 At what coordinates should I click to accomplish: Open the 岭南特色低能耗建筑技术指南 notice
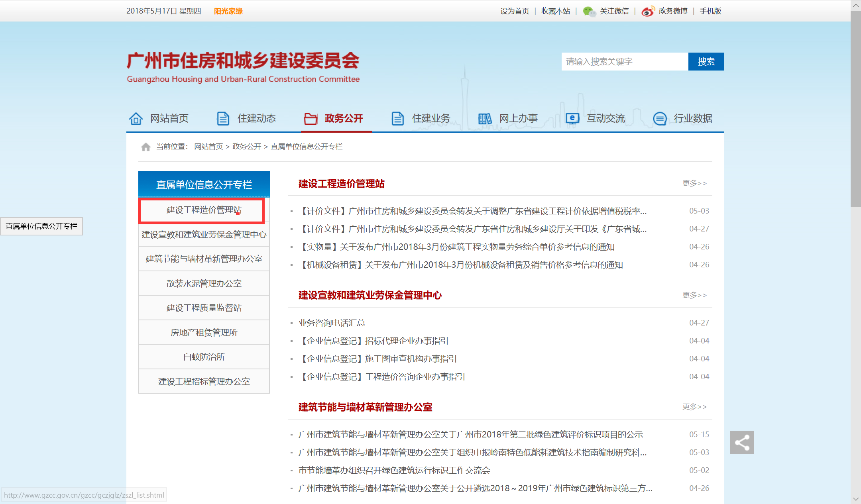tap(473, 453)
